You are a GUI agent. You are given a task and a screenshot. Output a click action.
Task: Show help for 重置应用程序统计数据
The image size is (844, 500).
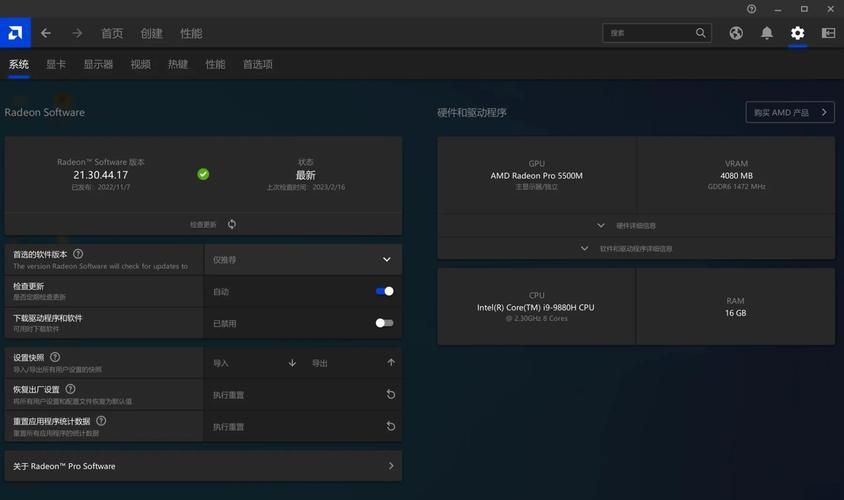coord(101,420)
